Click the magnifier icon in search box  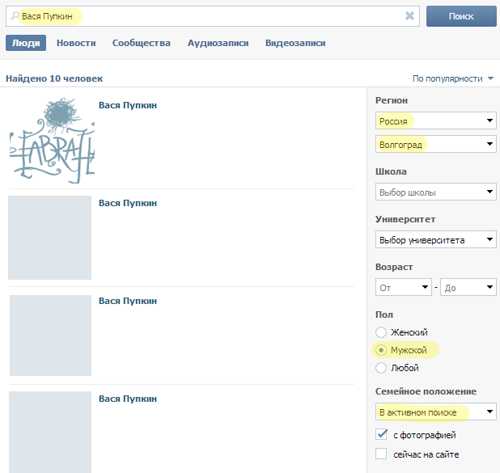14,16
